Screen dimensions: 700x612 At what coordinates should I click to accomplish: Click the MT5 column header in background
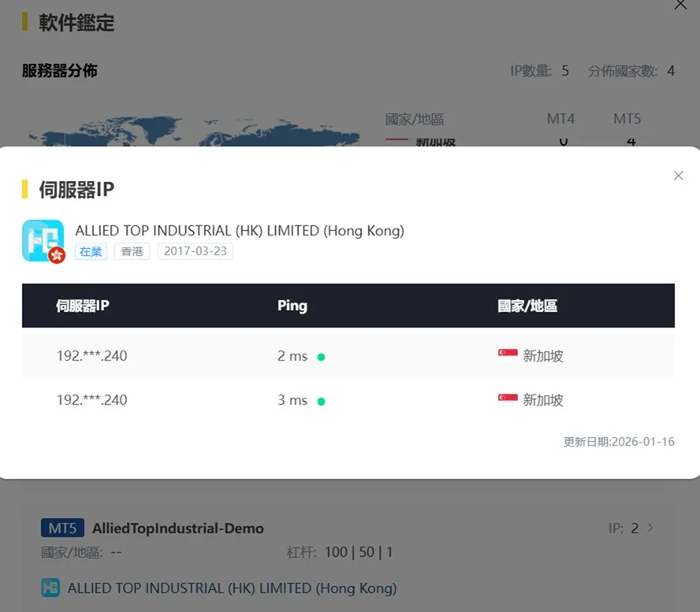click(x=627, y=119)
